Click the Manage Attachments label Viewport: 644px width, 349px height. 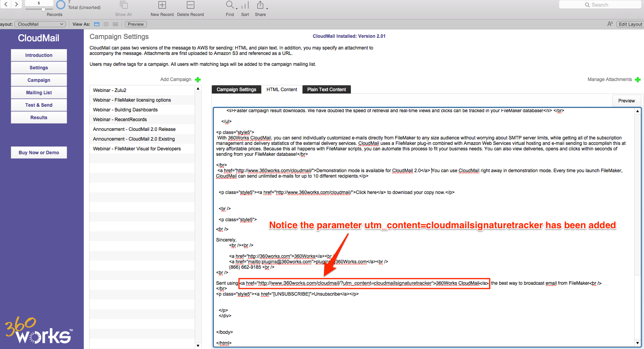click(x=610, y=79)
